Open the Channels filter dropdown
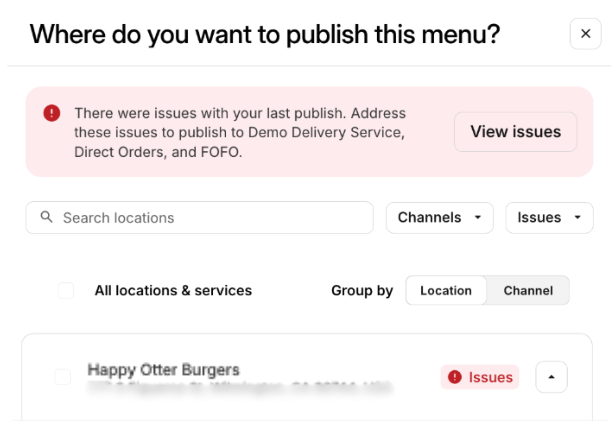This screenshot has height=421, width=611. coord(439,218)
